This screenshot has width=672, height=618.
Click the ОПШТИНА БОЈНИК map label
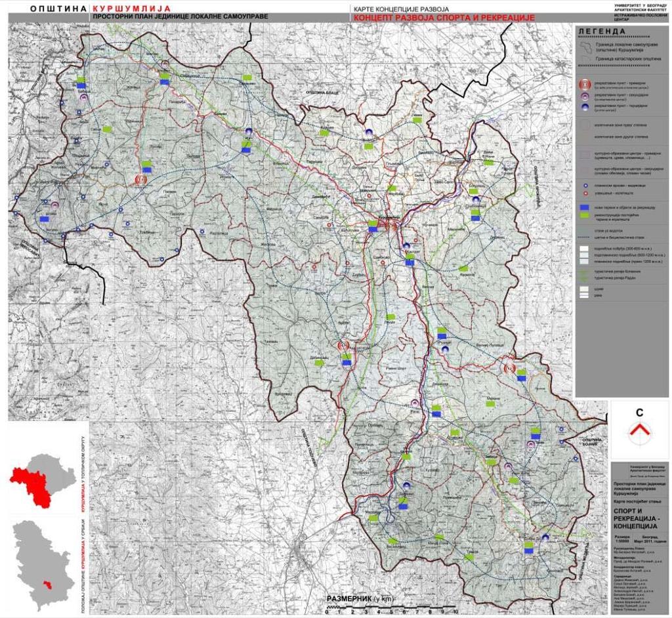pyautogui.click(x=592, y=442)
